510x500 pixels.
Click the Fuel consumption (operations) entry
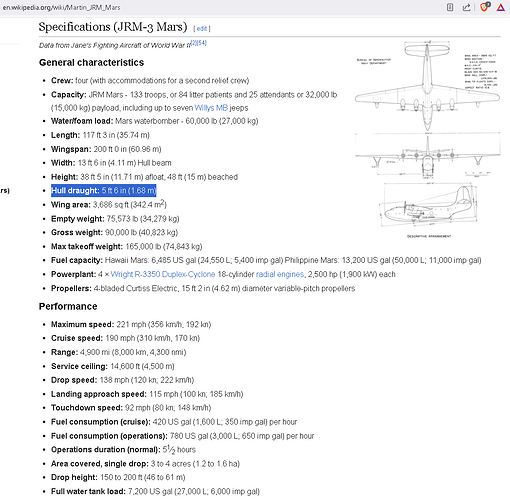183,436
